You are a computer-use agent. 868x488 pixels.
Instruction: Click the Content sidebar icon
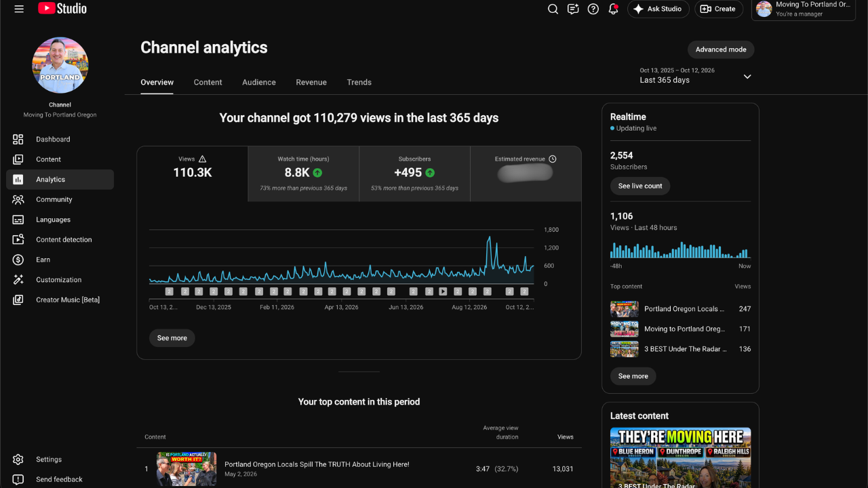click(18, 159)
